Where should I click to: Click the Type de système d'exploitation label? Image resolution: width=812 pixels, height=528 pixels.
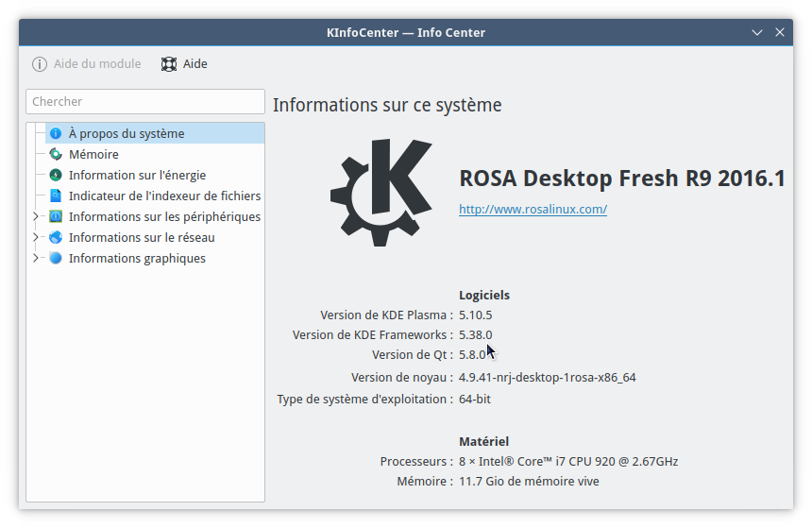365,399
